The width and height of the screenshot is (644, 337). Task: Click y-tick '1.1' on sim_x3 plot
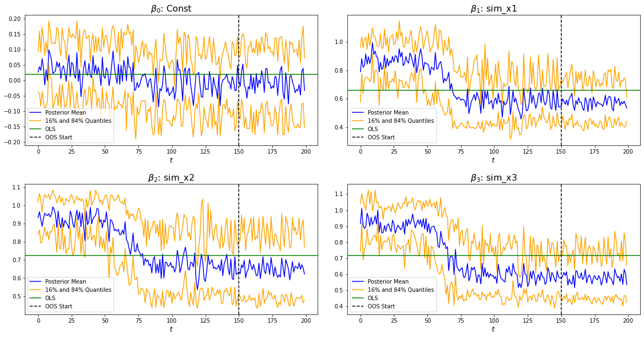pos(339,194)
